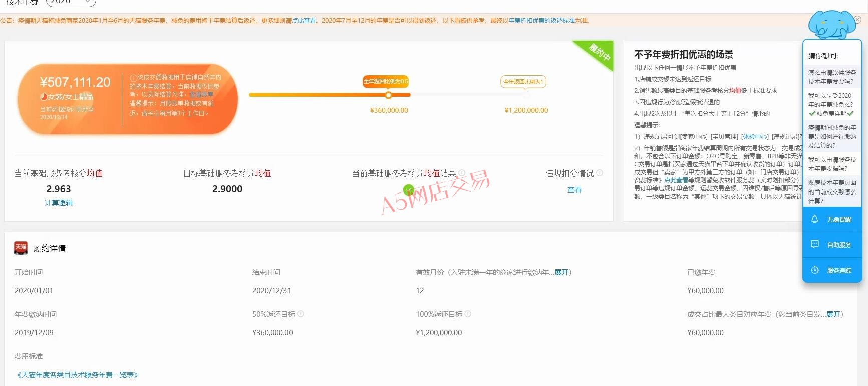The image size is (868, 386).
Task: Open the 天猫年度各类目技术服务年费一览表 link
Action: pos(77,375)
